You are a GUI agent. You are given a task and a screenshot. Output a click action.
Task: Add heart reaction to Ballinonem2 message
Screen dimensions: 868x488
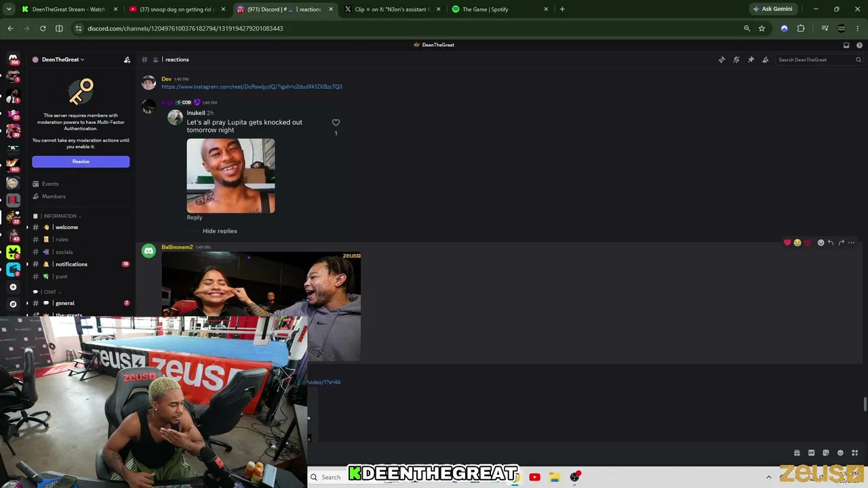coord(787,243)
